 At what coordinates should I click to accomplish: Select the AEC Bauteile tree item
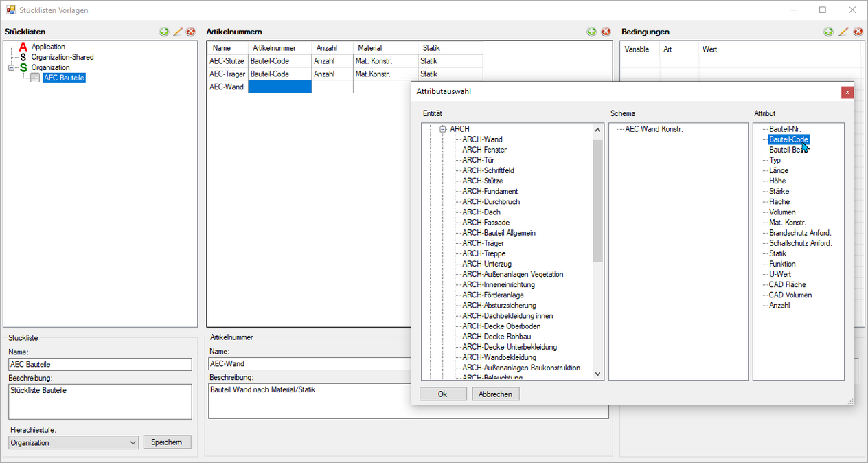coord(64,78)
